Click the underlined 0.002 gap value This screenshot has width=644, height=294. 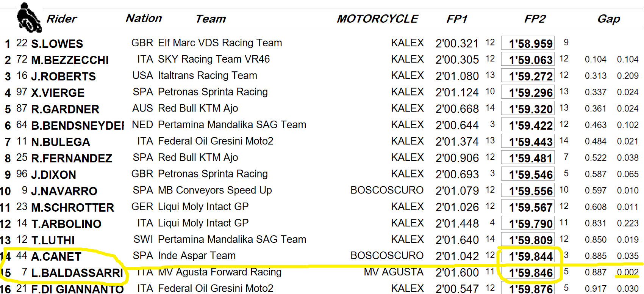pos(627,272)
